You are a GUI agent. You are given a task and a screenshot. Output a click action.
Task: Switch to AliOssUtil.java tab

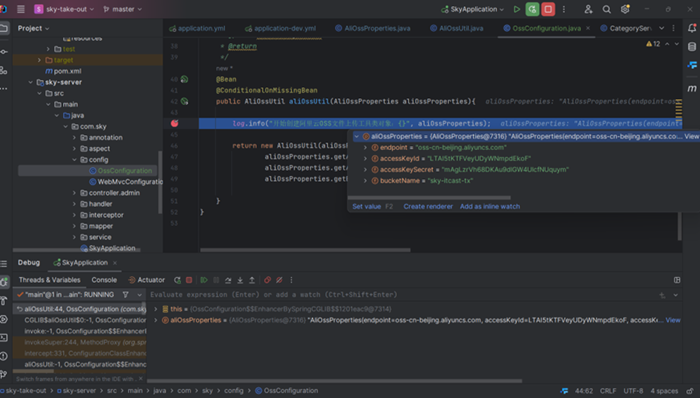coord(457,28)
